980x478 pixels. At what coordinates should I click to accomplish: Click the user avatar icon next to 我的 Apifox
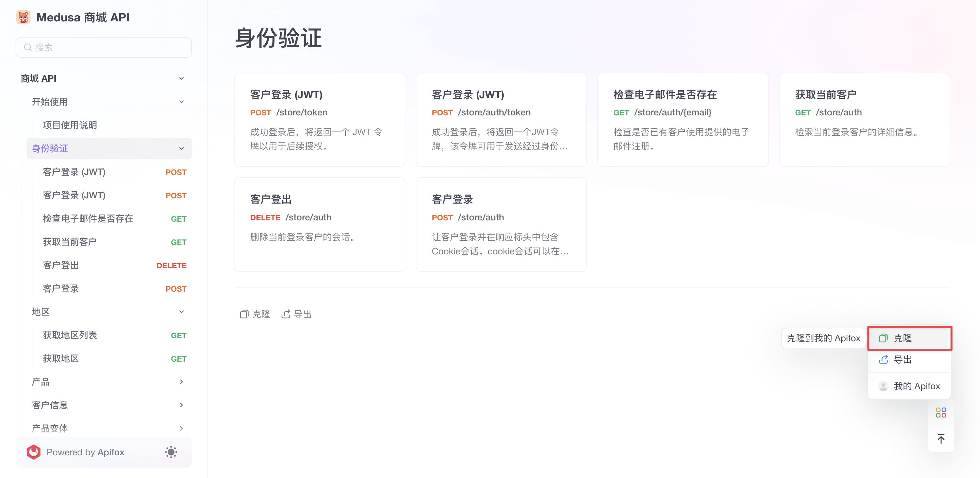(883, 386)
